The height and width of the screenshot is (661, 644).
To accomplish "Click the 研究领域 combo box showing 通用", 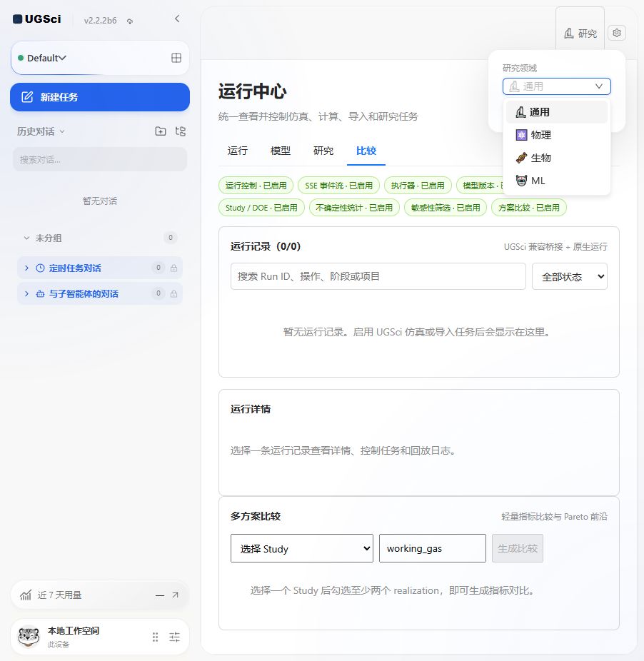I will (x=557, y=86).
